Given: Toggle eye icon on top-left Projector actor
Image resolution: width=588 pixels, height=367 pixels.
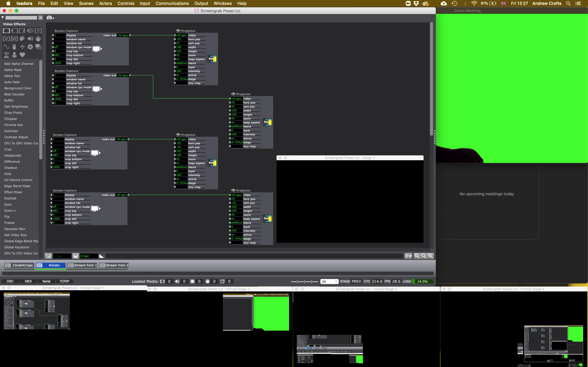Looking at the screenshot, I should pyautogui.click(x=178, y=31).
